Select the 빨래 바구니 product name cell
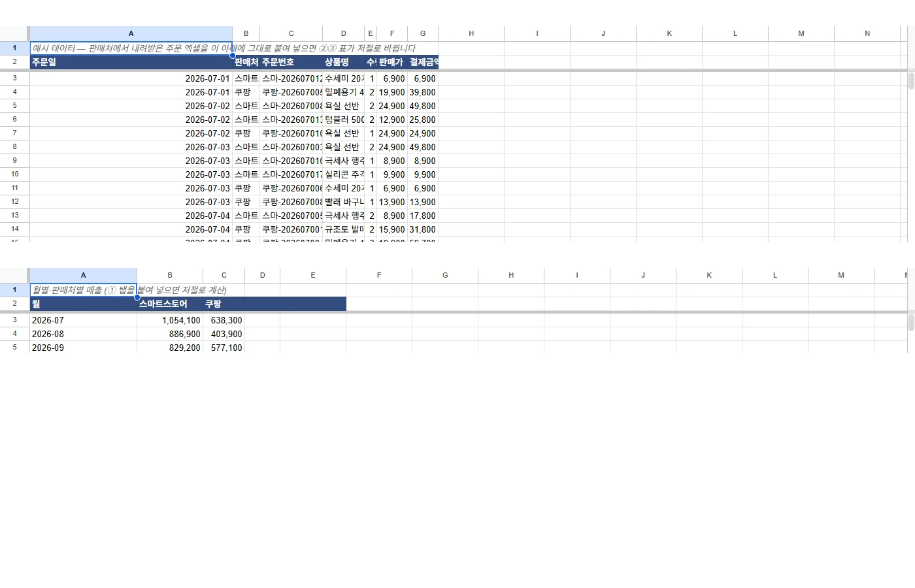The width and height of the screenshot is (915, 588). 344,202
